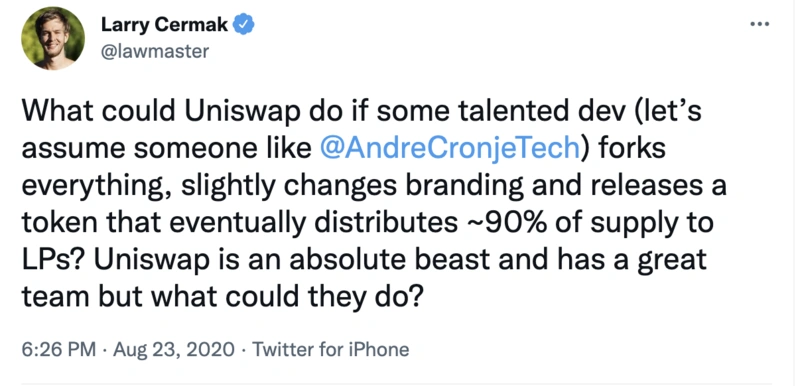This screenshot has width=800, height=386.
Task: Open the 6:26 PM timestamp
Action: 58,349
